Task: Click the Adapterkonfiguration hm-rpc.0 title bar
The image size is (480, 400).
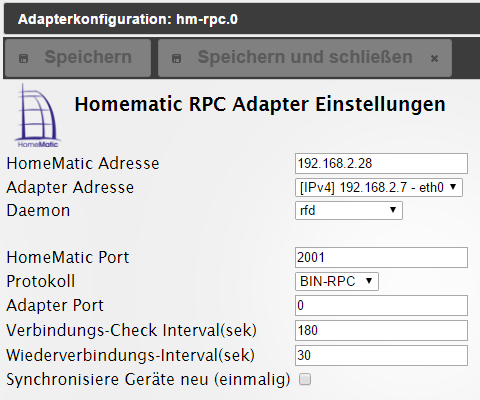Action: 242,19
